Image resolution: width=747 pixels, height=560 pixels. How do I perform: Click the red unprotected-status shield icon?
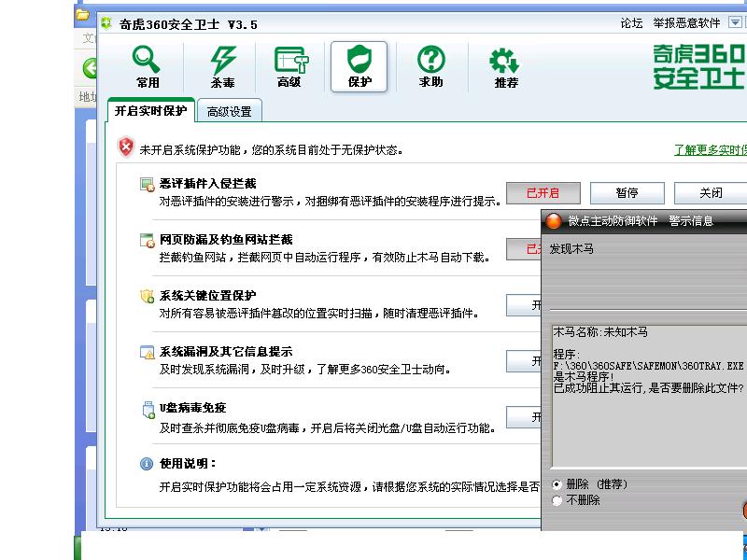pyautogui.click(x=126, y=147)
